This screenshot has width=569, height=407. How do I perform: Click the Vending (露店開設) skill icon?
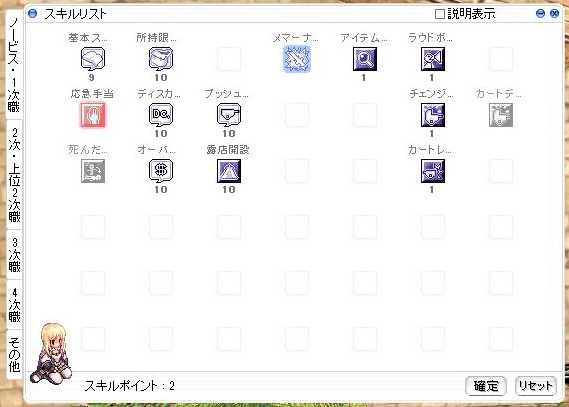(x=229, y=171)
